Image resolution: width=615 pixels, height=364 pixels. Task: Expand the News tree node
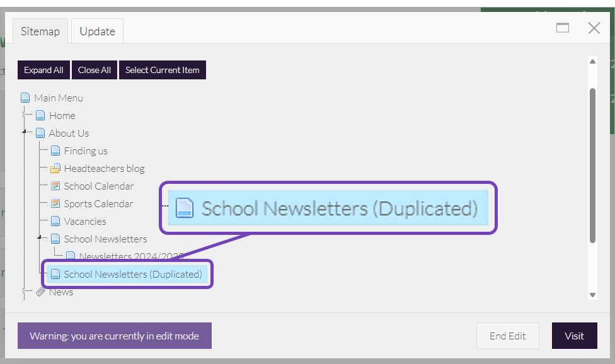[25, 292]
